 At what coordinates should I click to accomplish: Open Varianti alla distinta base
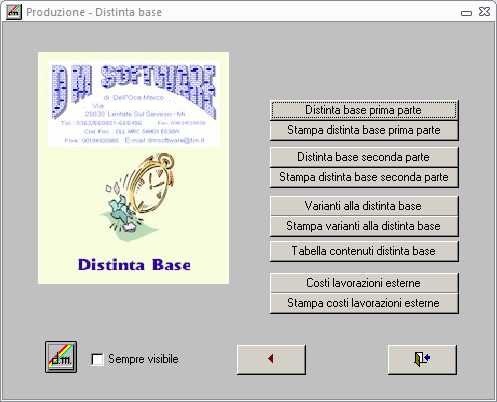pos(364,206)
